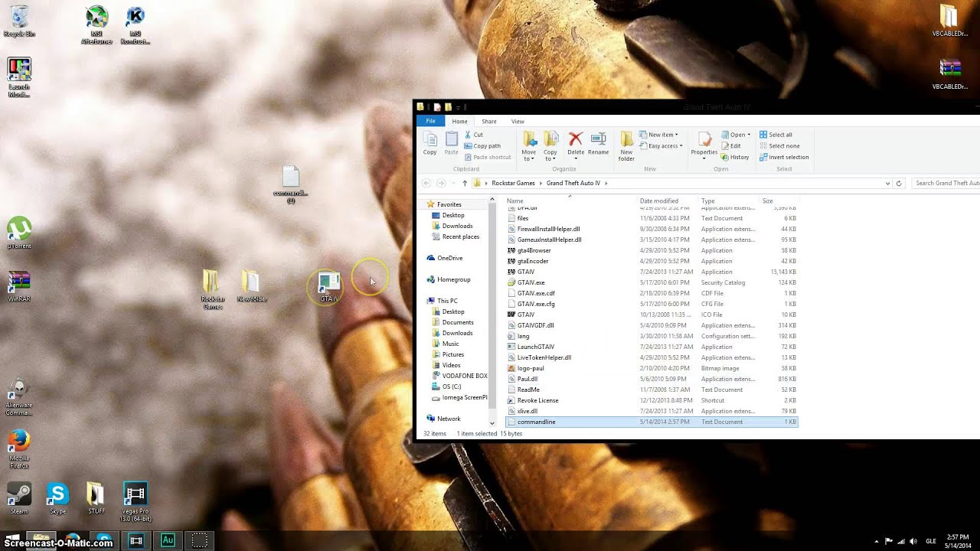This screenshot has height=551, width=980.
Task: Select the Recycle Bin desktop icon
Action: pos(19,21)
